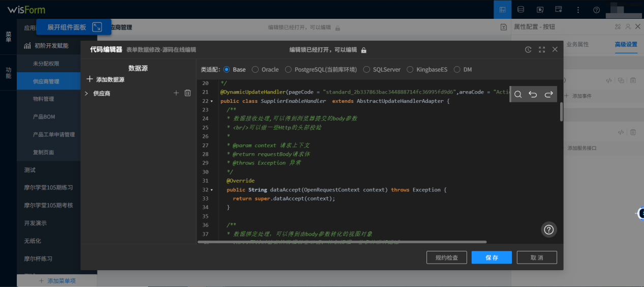Collapse code fold arrow on line 22
Image resolution: width=644 pixels, height=287 pixels.
(x=212, y=101)
